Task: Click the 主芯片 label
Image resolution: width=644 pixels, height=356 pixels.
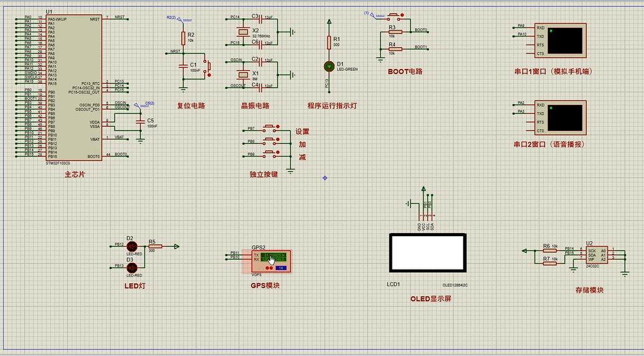Action: pos(75,175)
